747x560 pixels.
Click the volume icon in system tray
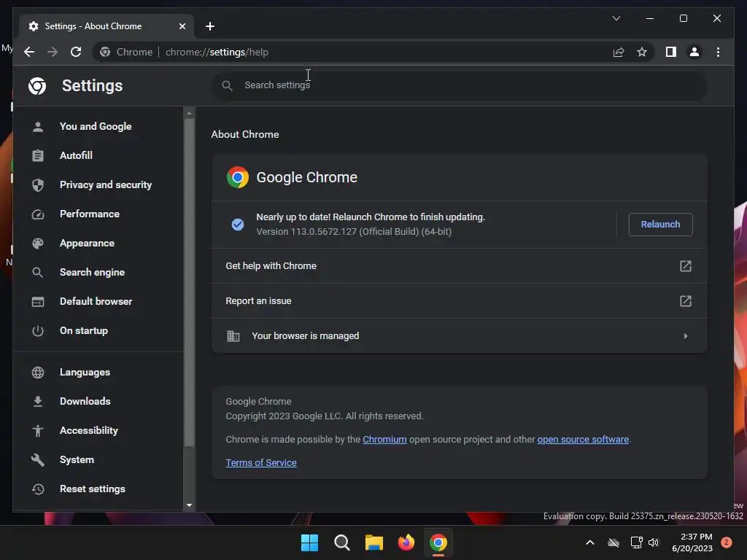coord(654,542)
